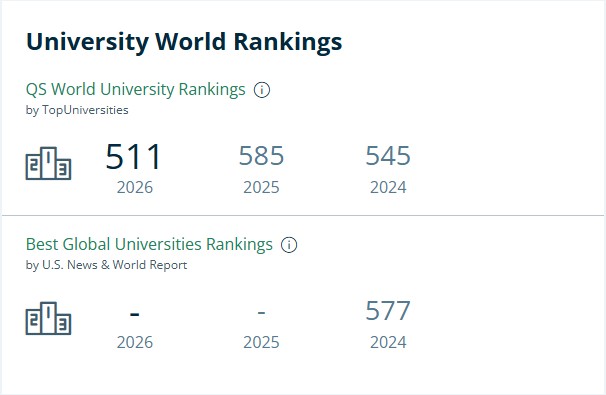The image size is (606, 395).
Task: Click 'by TopUniversities' source text
Action: pos(77,110)
